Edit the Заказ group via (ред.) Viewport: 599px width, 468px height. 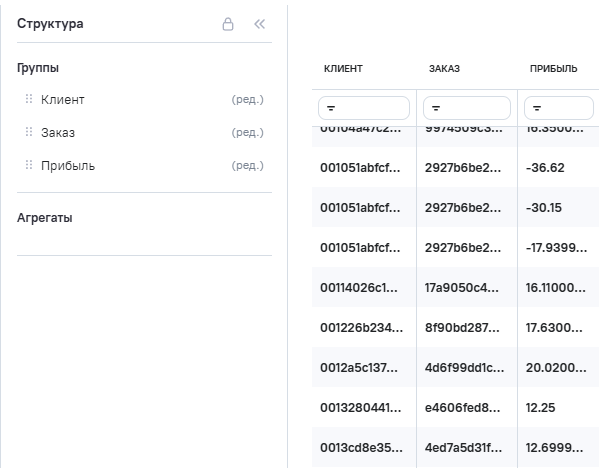coord(248,132)
